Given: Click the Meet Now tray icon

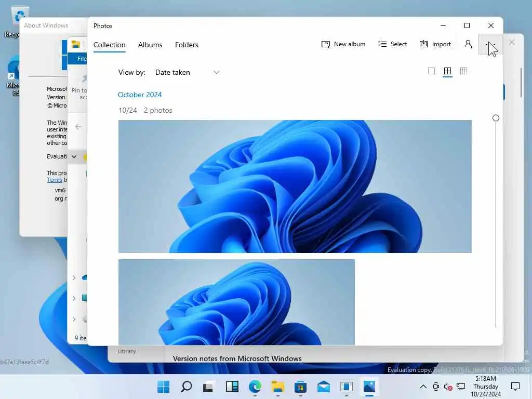Looking at the screenshot, I should (x=436, y=387).
